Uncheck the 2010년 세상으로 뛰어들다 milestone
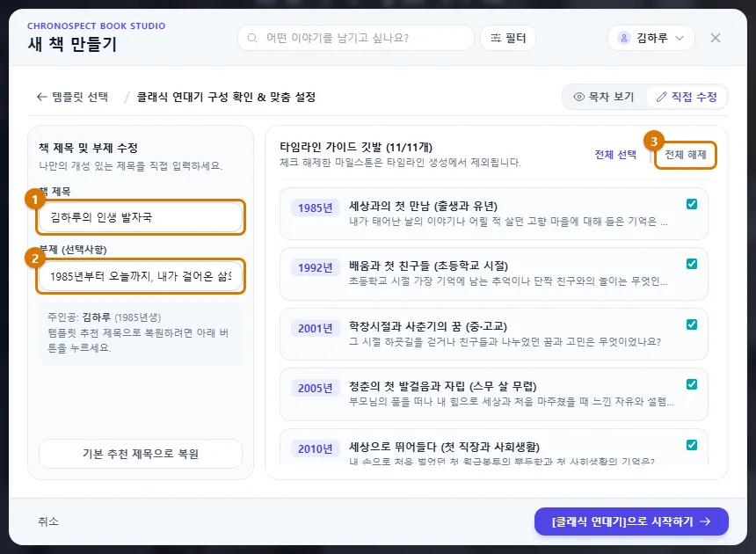Image resolution: width=756 pixels, height=554 pixels. (692, 445)
